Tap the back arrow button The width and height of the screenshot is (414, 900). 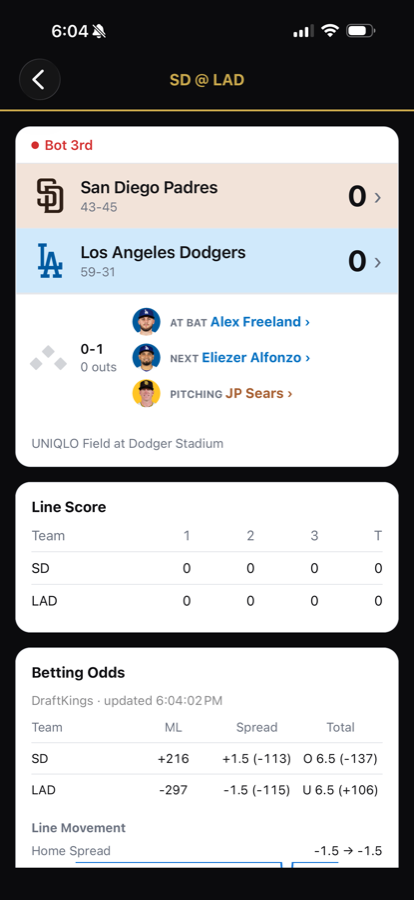point(40,80)
